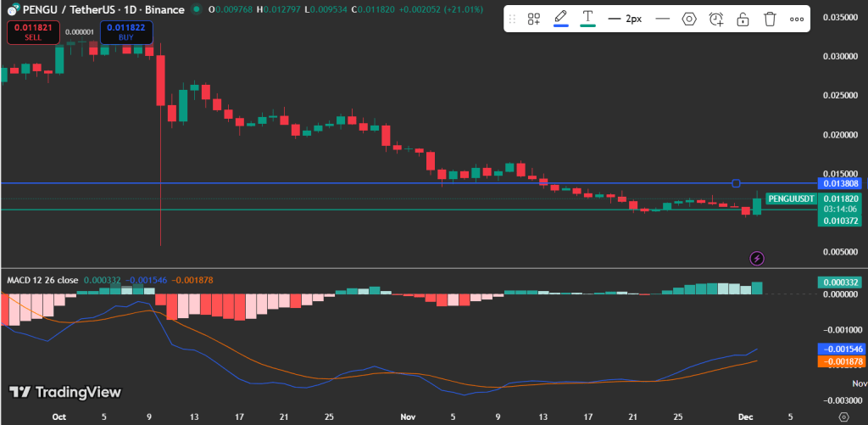Image resolution: width=868 pixels, height=425 pixels.
Task: Open the PENGU / TetherUS symbol title
Action: (103, 9)
